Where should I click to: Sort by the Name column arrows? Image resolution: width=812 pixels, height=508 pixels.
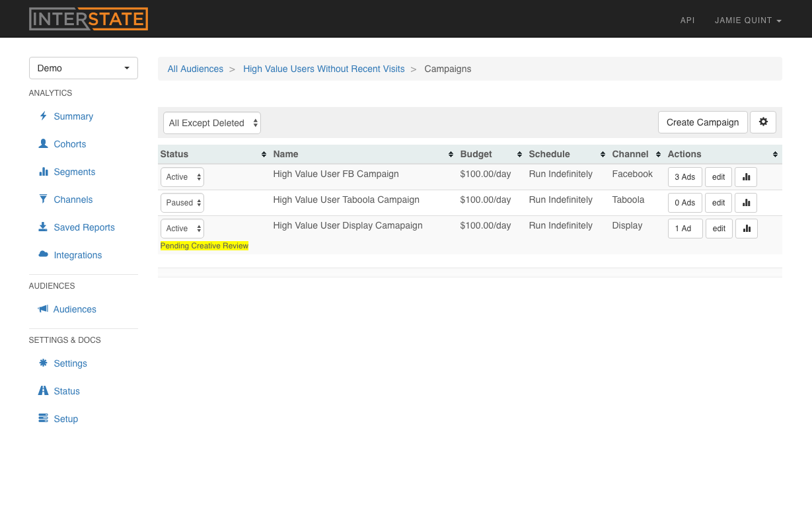pos(452,154)
